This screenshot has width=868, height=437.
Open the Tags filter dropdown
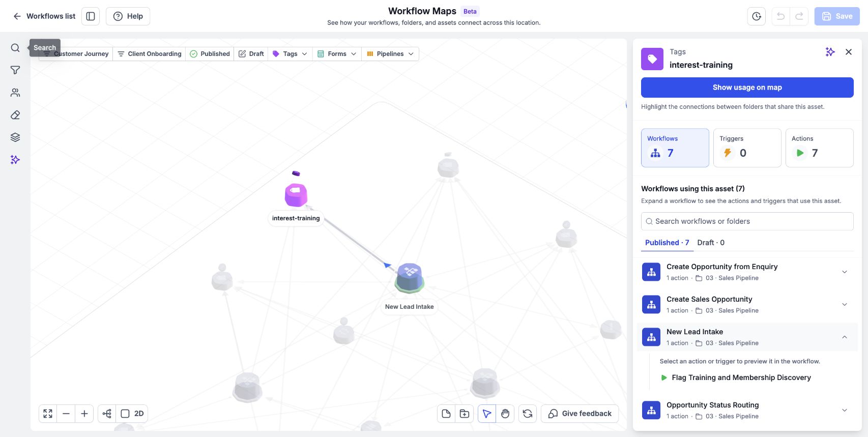[290, 54]
